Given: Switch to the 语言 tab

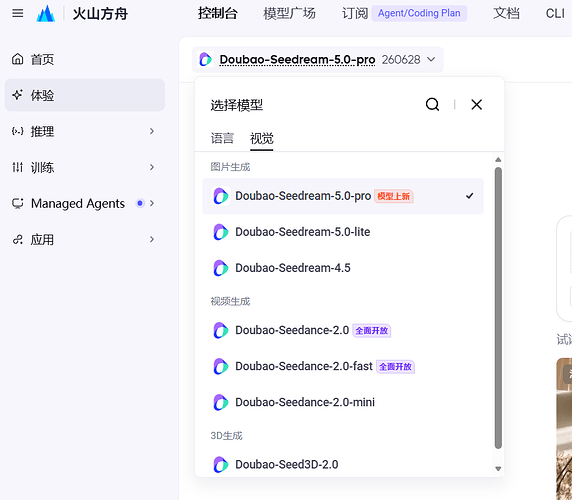Looking at the screenshot, I should point(222,138).
